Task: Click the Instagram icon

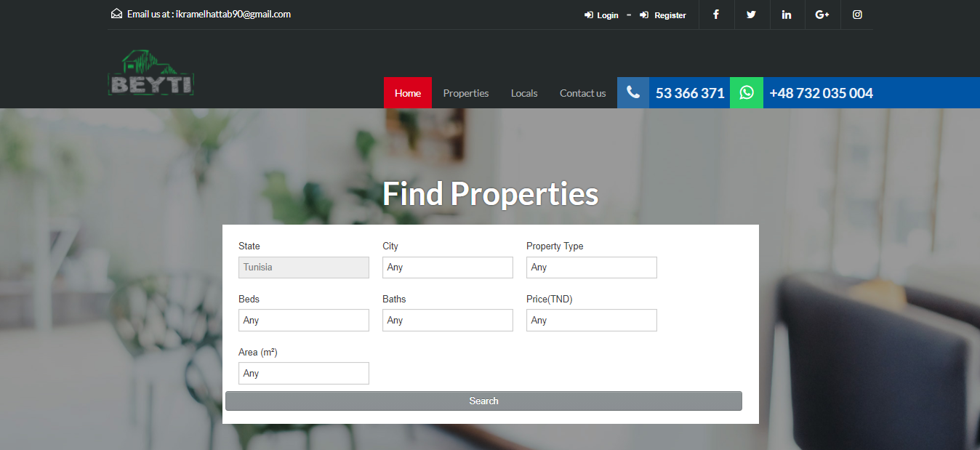Action: tap(857, 15)
